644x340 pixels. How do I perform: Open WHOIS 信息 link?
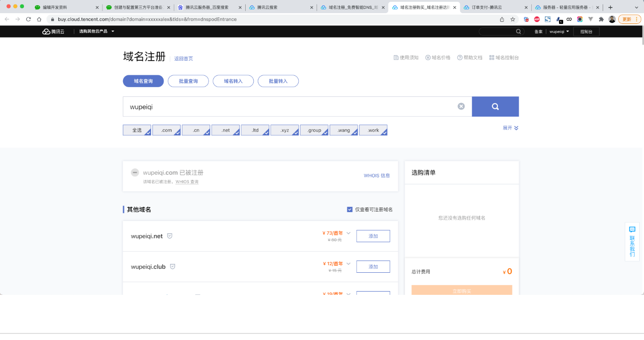(x=377, y=176)
